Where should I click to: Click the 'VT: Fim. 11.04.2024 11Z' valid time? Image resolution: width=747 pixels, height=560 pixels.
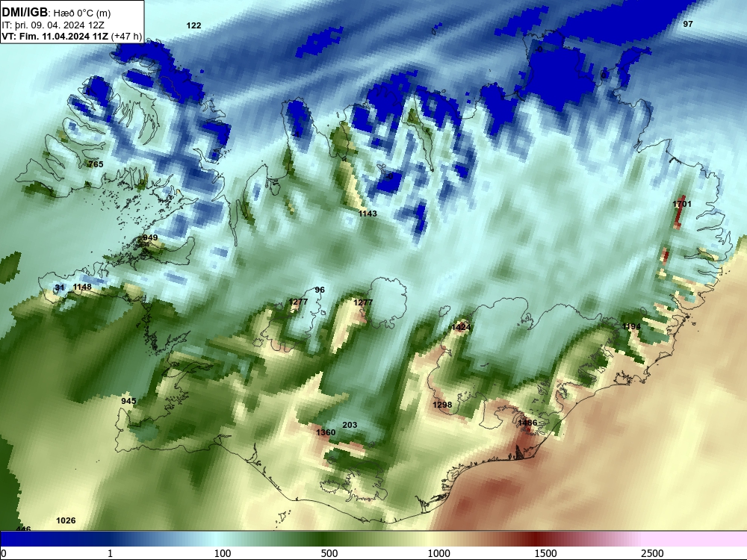pyautogui.click(x=55, y=36)
